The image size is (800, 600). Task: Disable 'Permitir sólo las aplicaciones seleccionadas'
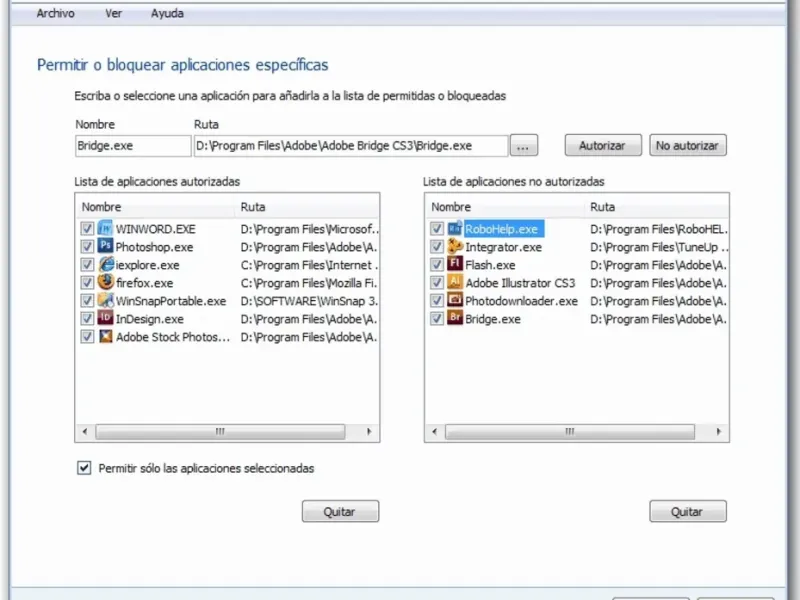coord(84,468)
